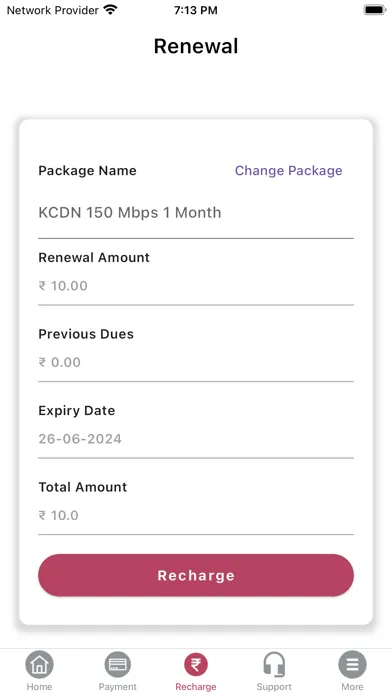Select the Previous Dues ₹ 0.00 field
The image size is (392, 696).
pos(196,362)
